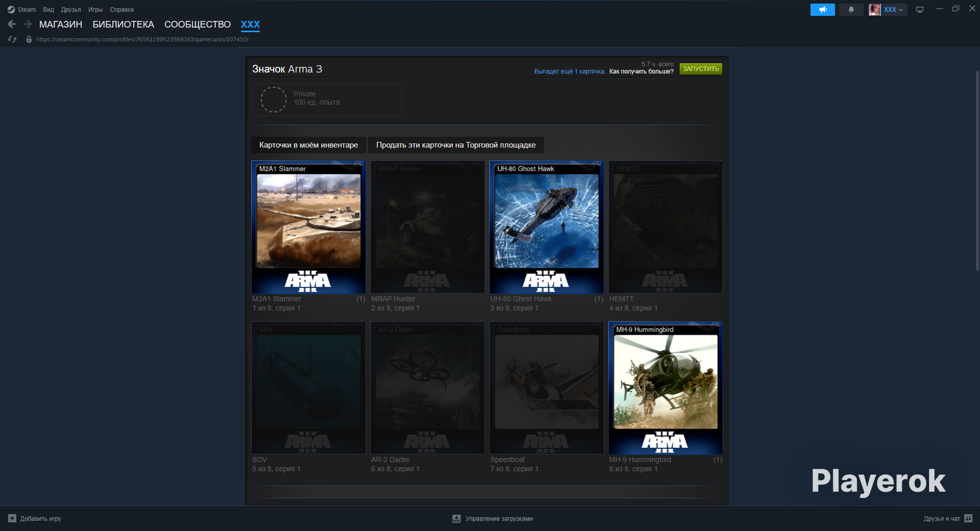Screen dimensions: 980x531
Task: Open the announcements megaphone button
Action: (x=822, y=10)
